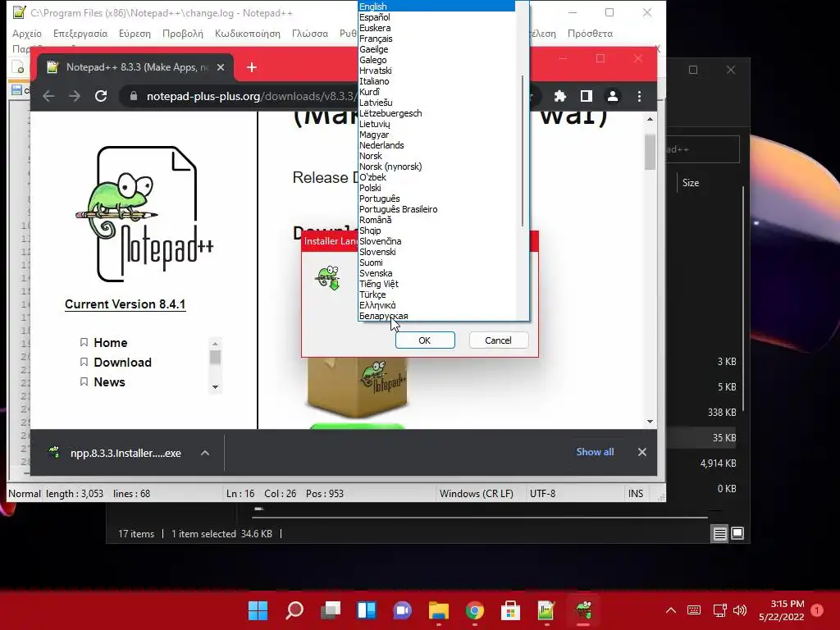Reload the Notepad++ download page
Image resolution: width=840 pixels, height=630 pixels.
click(x=101, y=97)
